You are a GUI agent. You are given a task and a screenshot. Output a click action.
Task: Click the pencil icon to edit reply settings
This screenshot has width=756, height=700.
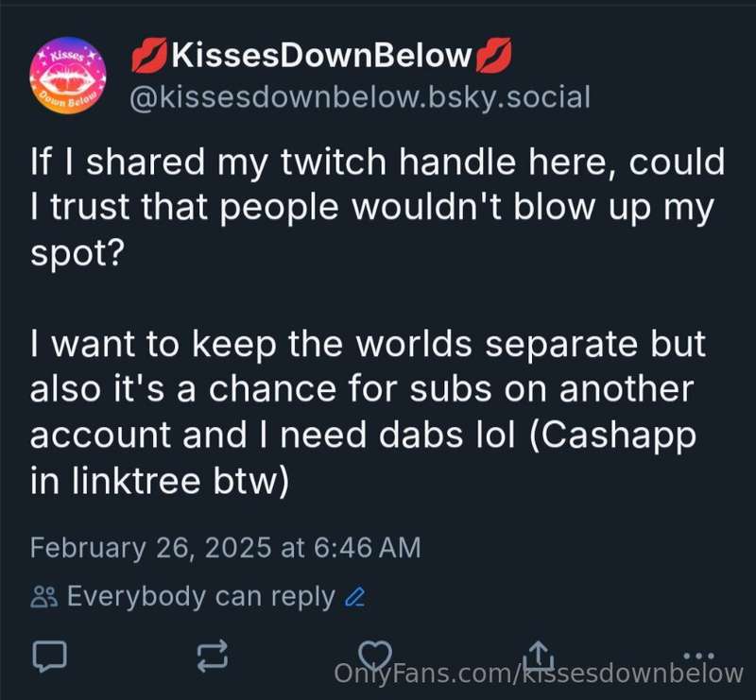pos(355,597)
